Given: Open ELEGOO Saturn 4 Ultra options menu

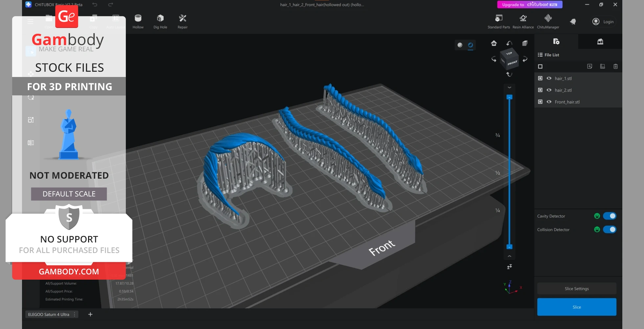Looking at the screenshot, I should 75,315.
